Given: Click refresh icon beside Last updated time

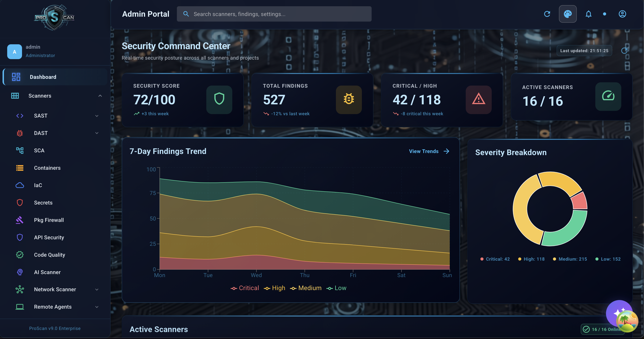Looking at the screenshot, I should click(x=624, y=51).
